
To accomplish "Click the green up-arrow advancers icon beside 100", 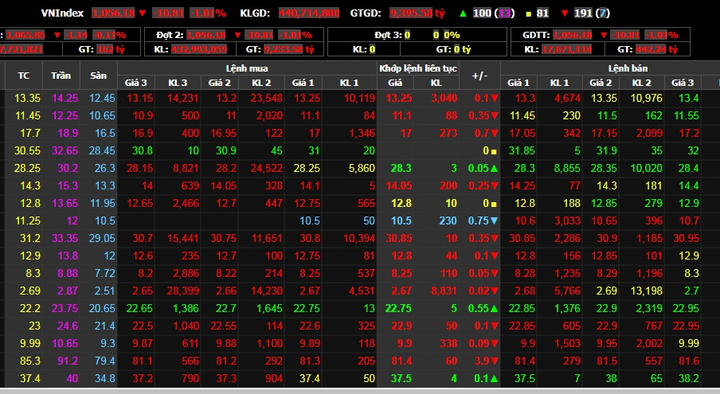I will (463, 13).
